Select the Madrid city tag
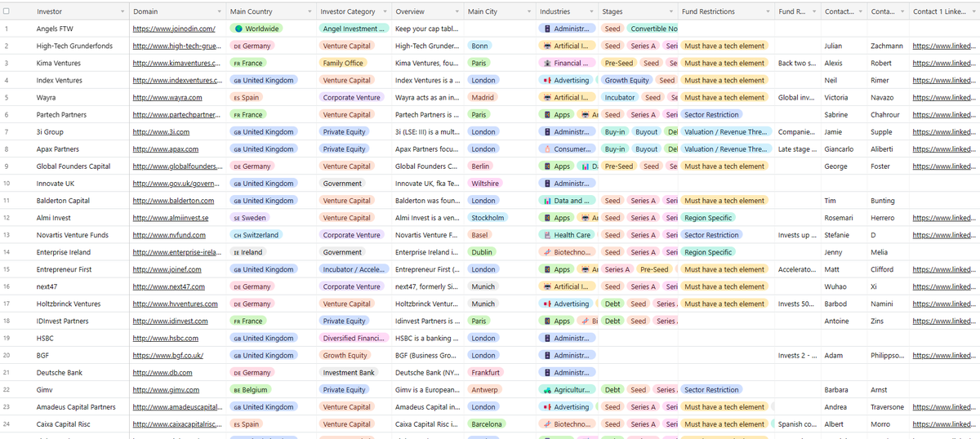The width and height of the screenshot is (980, 439). pos(483,97)
